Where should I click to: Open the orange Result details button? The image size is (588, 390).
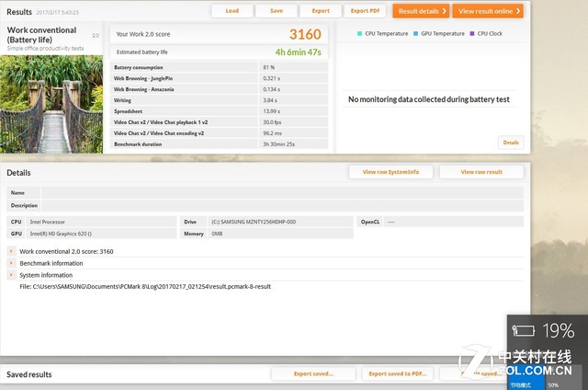tap(421, 11)
